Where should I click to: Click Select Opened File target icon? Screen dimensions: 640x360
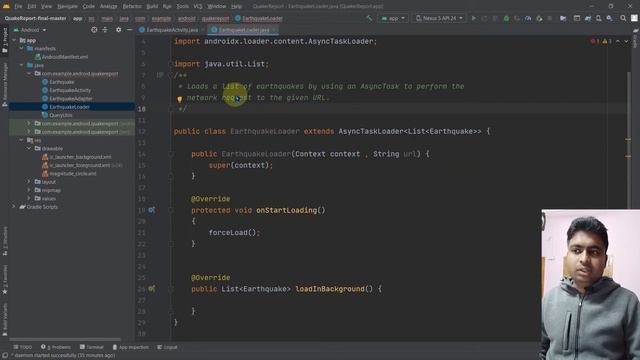[x=94, y=30]
